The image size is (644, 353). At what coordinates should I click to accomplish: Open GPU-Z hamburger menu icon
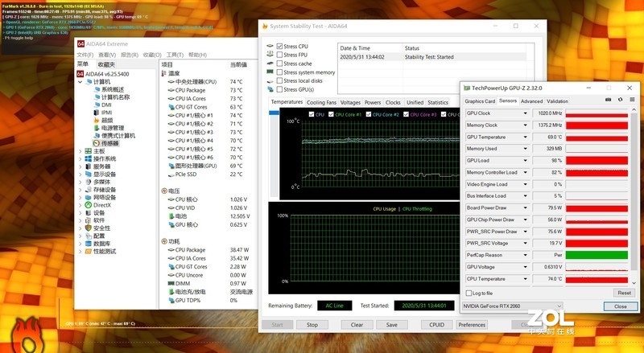click(632, 100)
